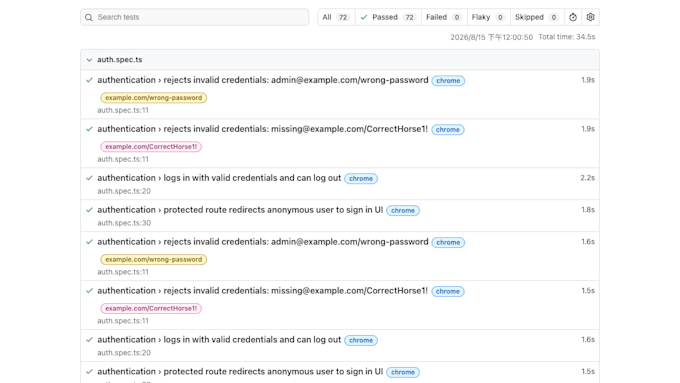
Task: Click chrome badge on 1.6s log out test
Action: [361, 340]
